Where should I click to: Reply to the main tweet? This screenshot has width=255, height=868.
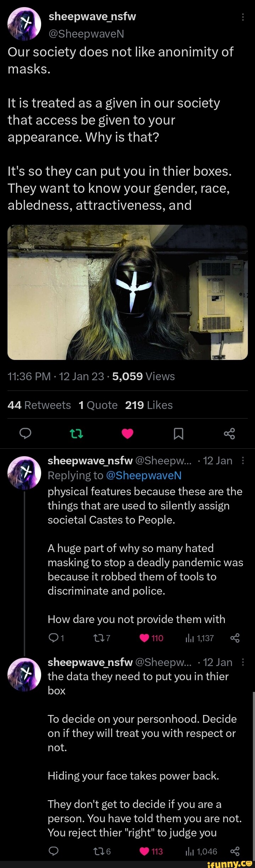coord(25,433)
